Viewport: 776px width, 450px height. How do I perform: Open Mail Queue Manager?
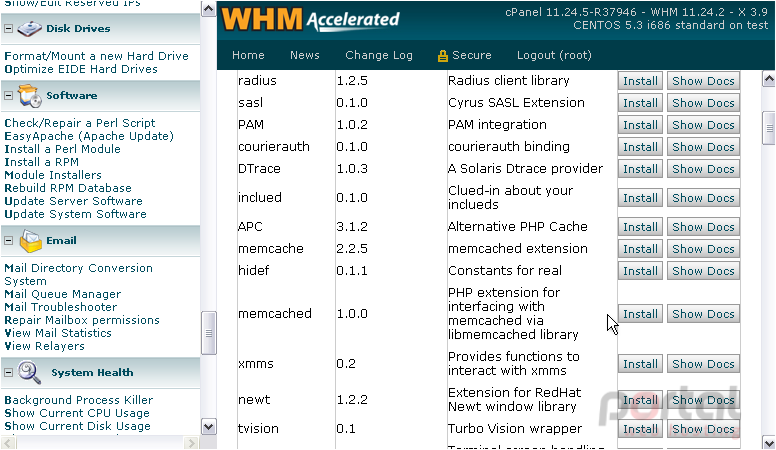[62, 294]
